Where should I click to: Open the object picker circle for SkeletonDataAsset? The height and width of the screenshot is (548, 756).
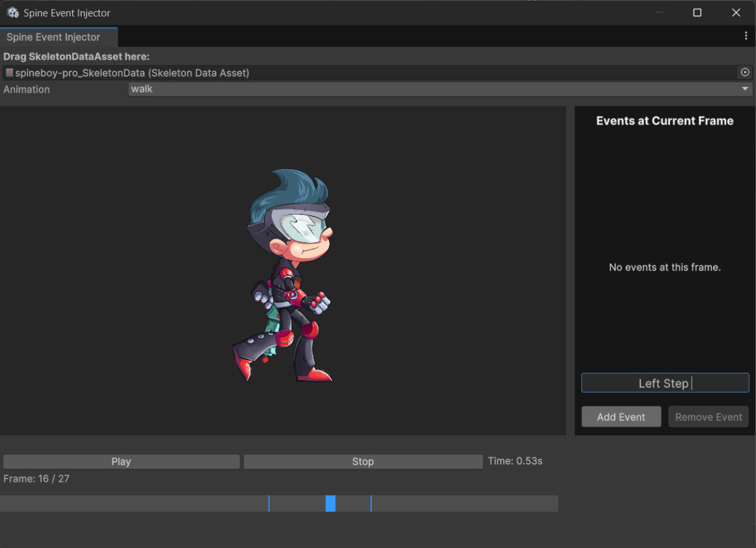pyautogui.click(x=745, y=73)
